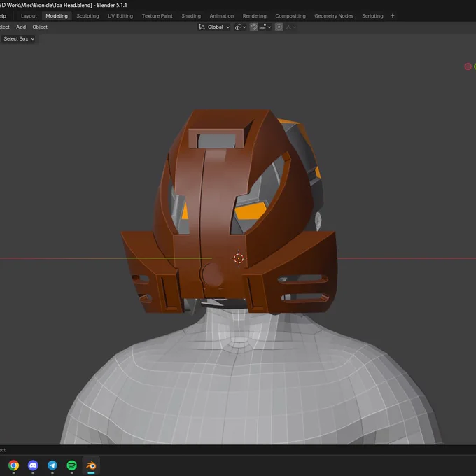Add a new workspace with plus button
The height and width of the screenshot is (476, 476).
[392, 16]
